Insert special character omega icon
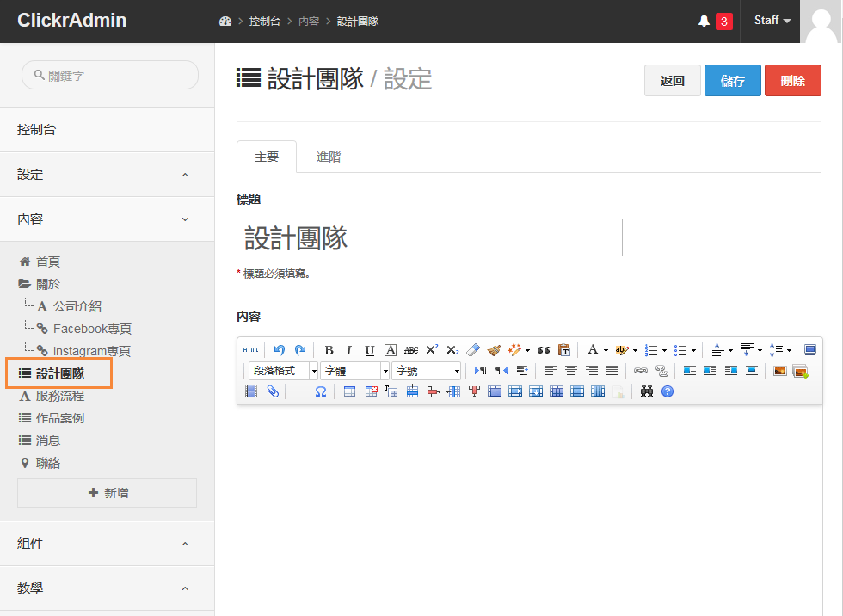Image resolution: width=843 pixels, height=616 pixels. 321,391
